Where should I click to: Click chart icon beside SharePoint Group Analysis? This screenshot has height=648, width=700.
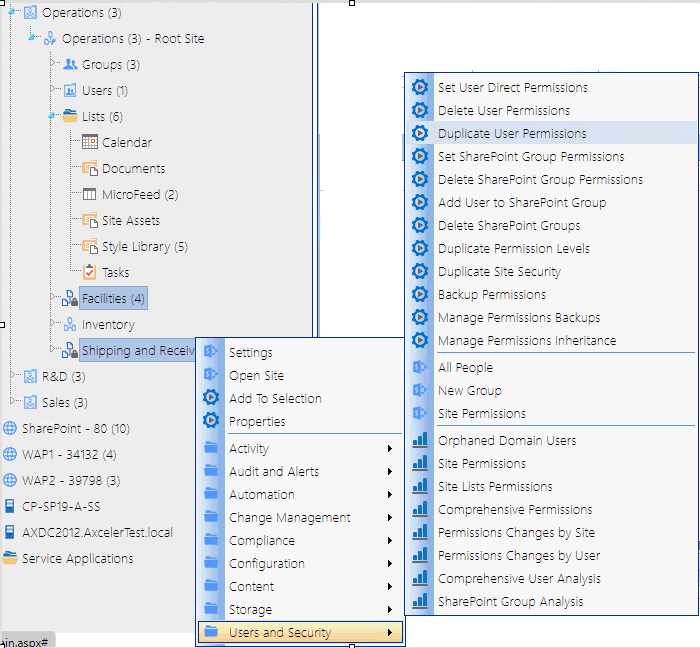420,601
